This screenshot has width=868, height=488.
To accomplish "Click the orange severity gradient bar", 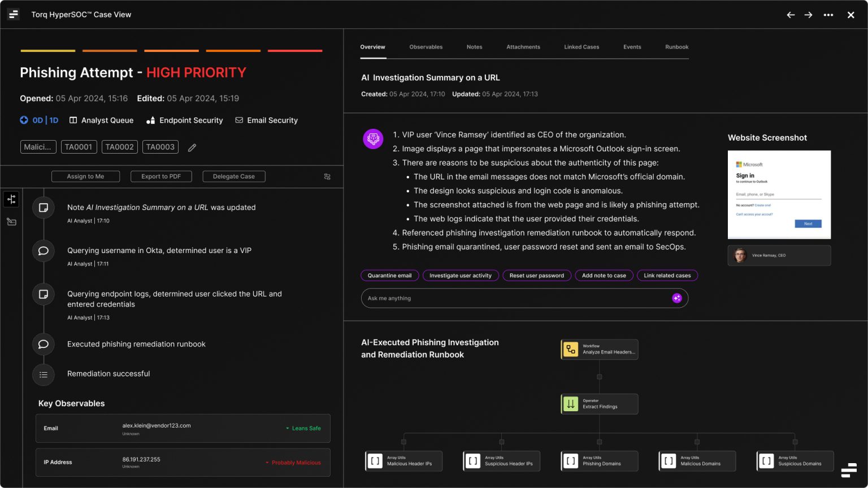I will point(233,50).
